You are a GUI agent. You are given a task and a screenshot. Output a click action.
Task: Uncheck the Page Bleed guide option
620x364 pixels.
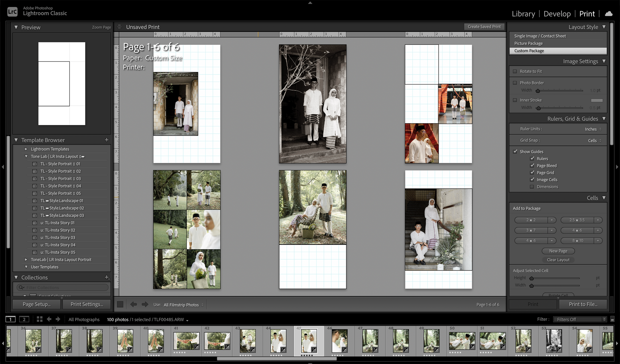tap(532, 165)
